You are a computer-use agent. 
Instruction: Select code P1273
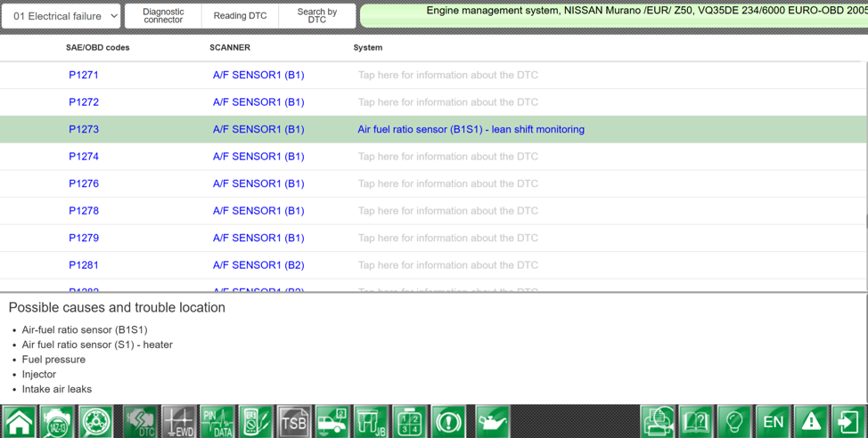point(84,129)
